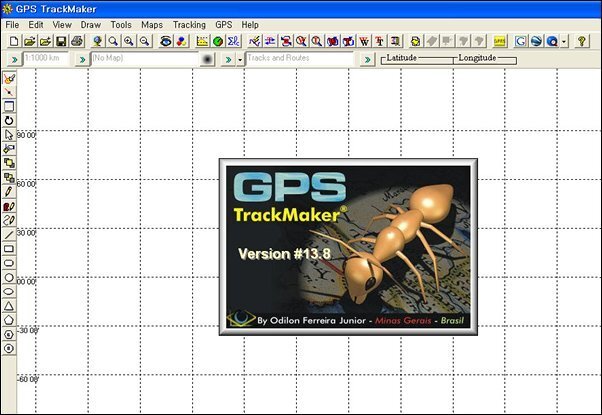The height and width of the screenshot is (415, 602).
Task: Select the arrow pointer selection tool
Action: pos(9,135)
